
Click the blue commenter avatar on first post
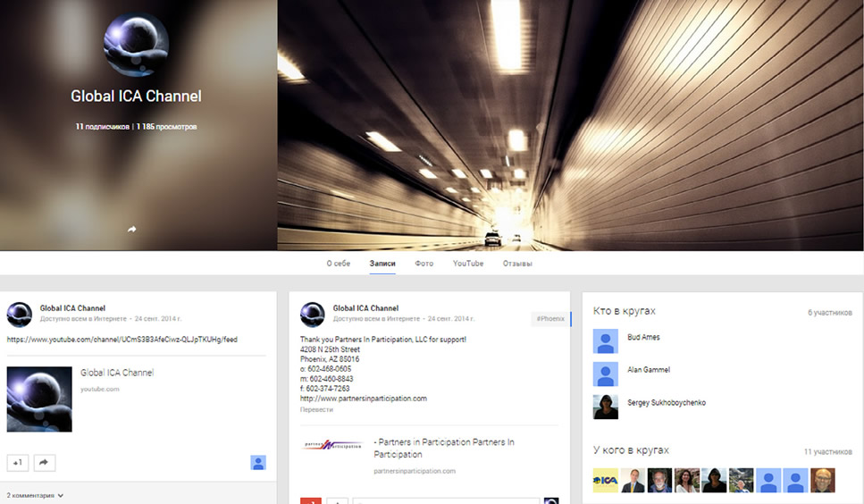(258, 463)
